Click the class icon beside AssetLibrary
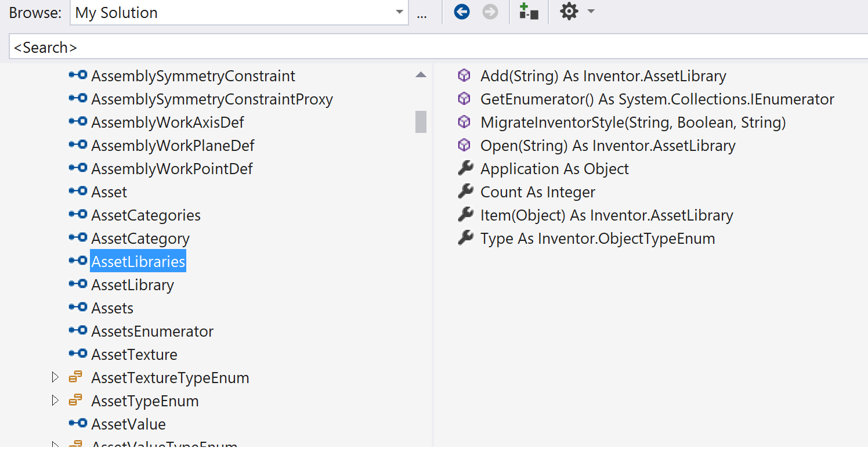Screen dimensions: 868x451 tap(78, 284)
